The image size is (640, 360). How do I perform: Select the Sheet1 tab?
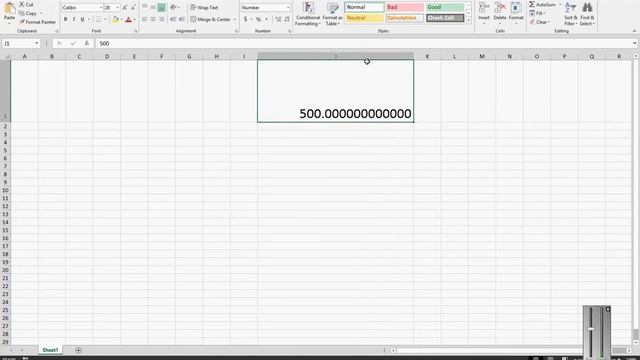[x=50, y=350]
